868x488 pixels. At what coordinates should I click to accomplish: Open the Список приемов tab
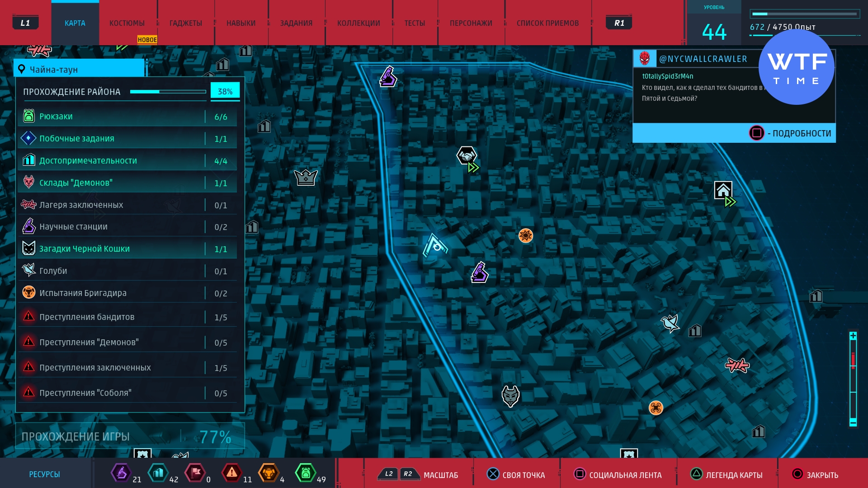(x=547, y=23)
